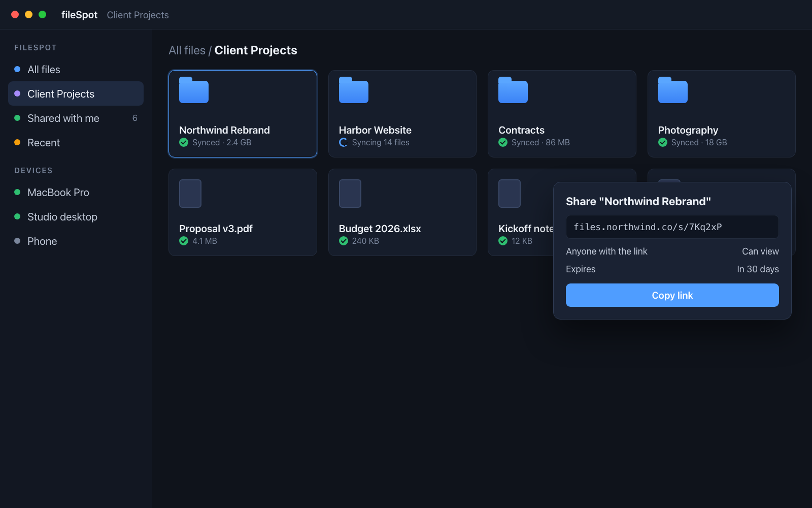812x508 pixels.
Task: Click the synced checkmark on Northwind Rebrand
Action: coord(184,142)
